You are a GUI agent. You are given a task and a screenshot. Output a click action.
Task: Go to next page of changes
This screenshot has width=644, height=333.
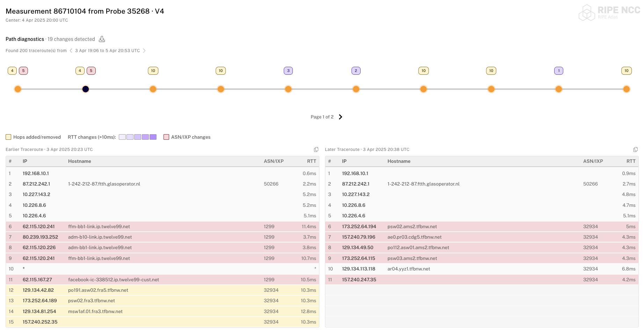coord(341,117)
